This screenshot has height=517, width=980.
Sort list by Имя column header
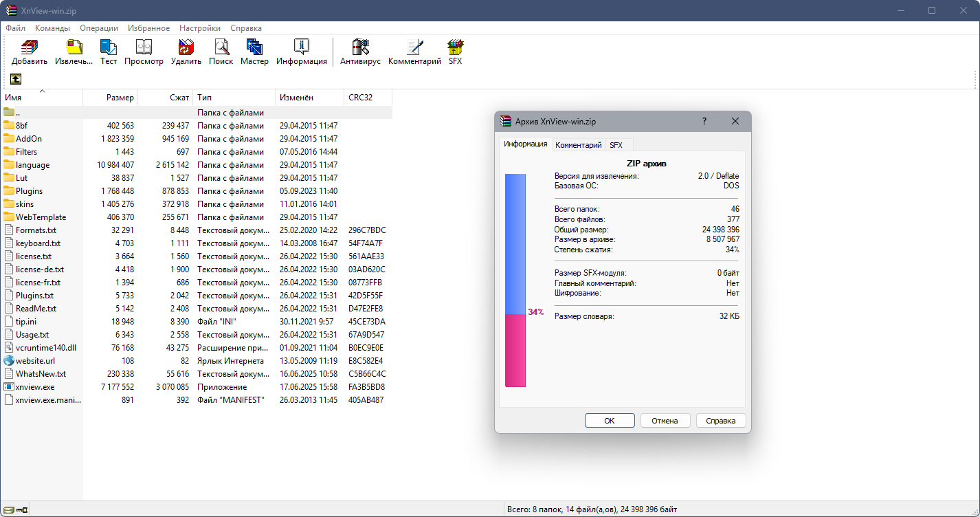pyautogui.click(x=42, y=98)
